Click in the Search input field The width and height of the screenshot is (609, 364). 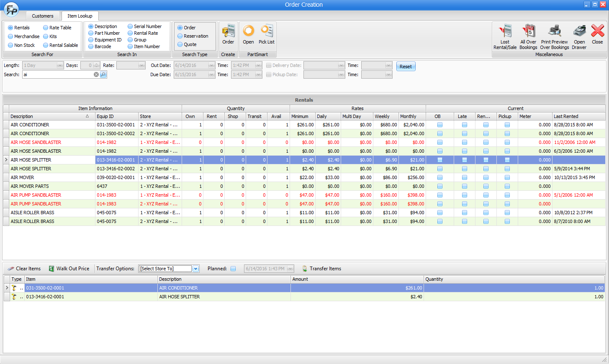[x=58, y=74]
